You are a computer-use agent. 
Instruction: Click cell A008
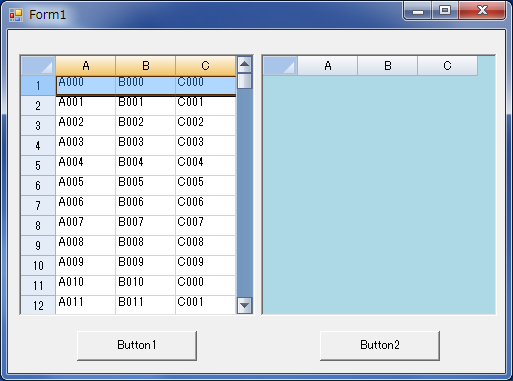click(x=86, y=246)
